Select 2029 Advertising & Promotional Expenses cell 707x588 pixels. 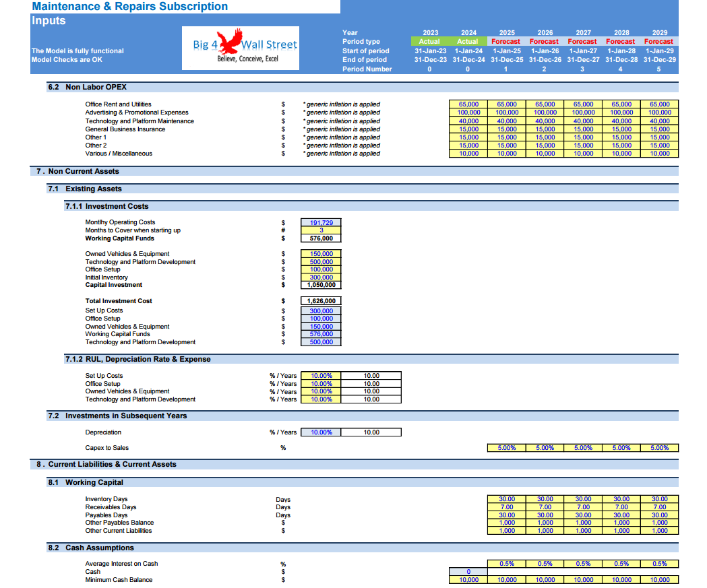[x=660, y=112]
